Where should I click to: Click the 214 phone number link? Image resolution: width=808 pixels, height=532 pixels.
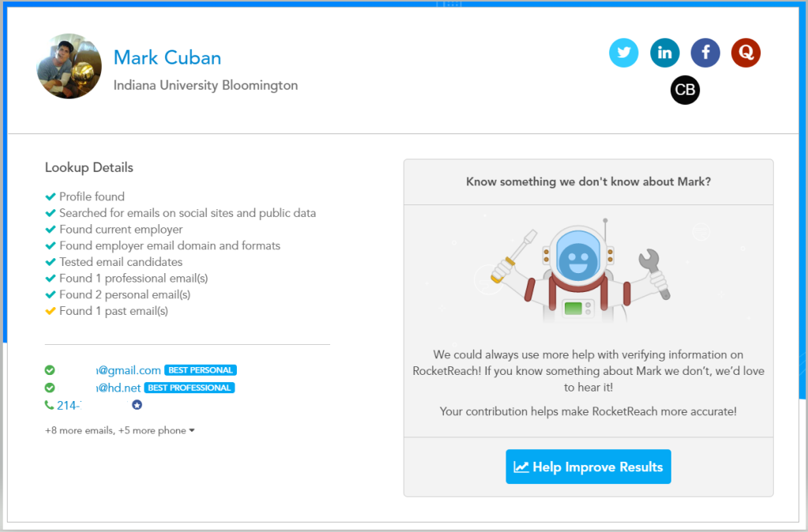69,405
